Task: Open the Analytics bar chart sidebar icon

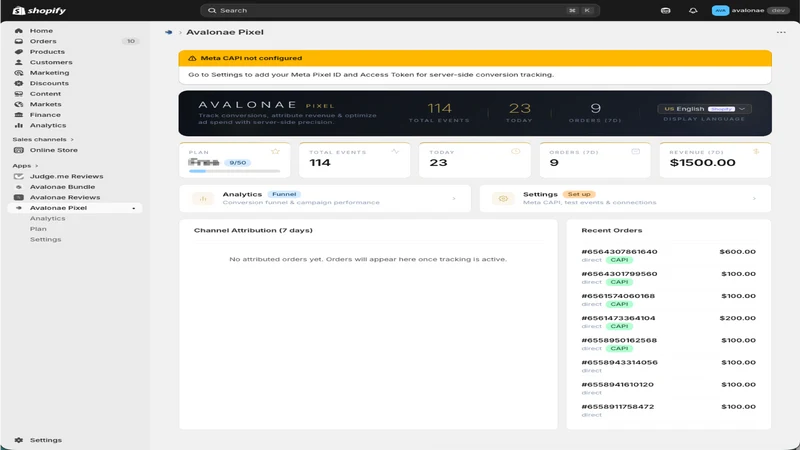Action: click(x=19, y=126)
